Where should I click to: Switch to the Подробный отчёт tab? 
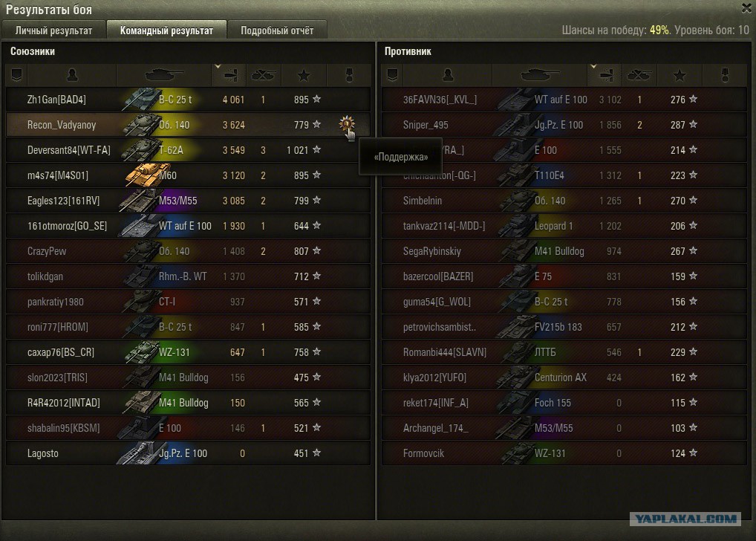(x=277, y=30)
